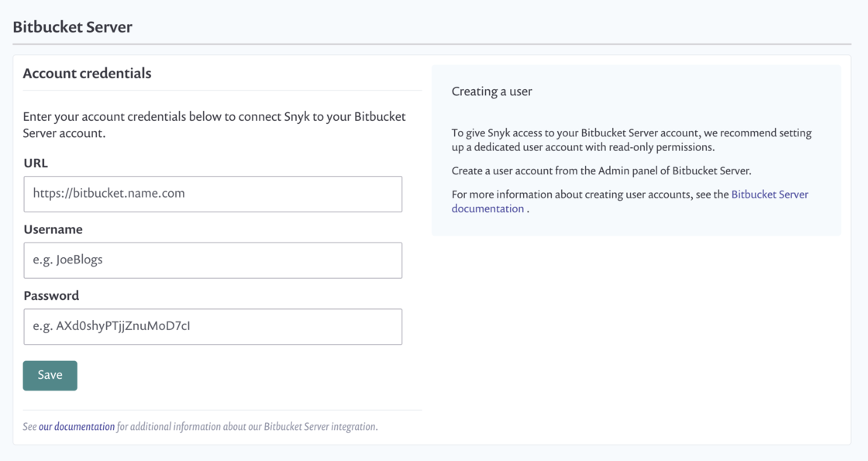868x461 pixels.
Task: Click the Bitbucket Server page heading
Action: 72,27
